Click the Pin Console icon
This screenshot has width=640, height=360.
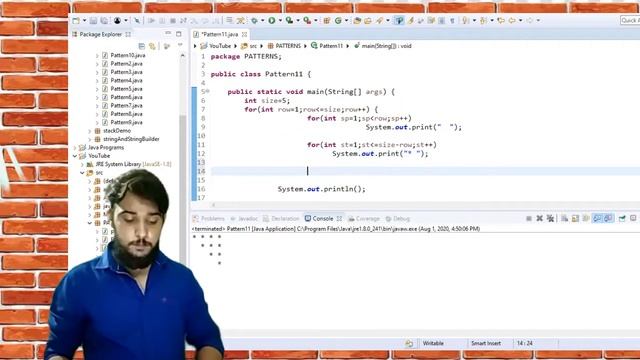[622, 219]
